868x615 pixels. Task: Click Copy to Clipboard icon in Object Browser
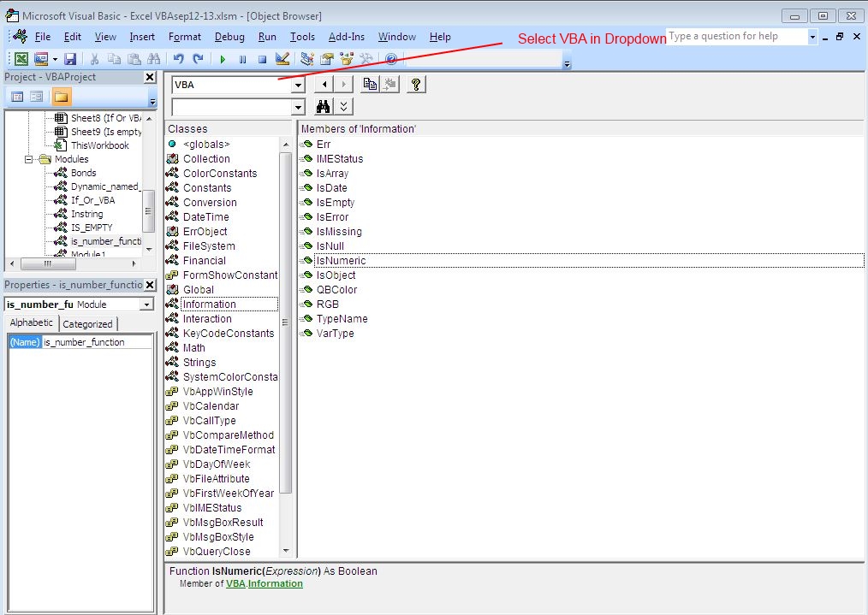pyautogui.click(x=370, y=84)
